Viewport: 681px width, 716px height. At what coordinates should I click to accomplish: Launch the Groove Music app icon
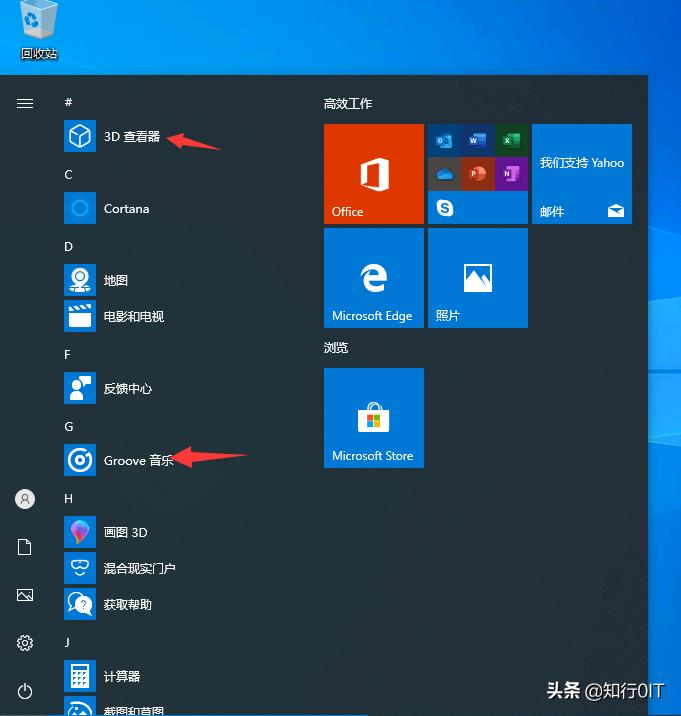point(80,460)
